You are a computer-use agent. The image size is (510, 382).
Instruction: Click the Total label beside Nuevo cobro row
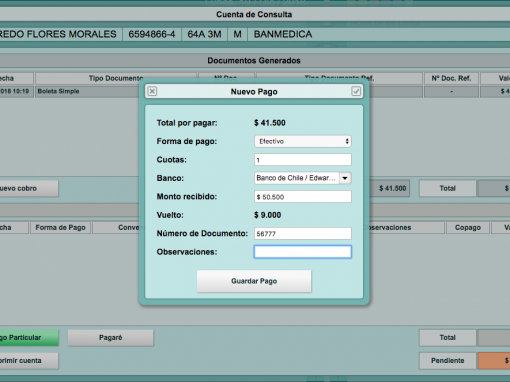pos(447,188)
